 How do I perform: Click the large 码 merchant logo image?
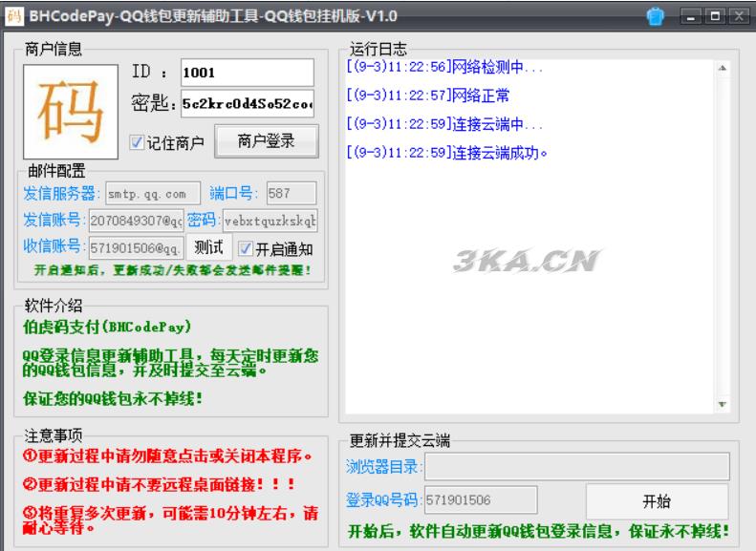click(x=71, y=112)
